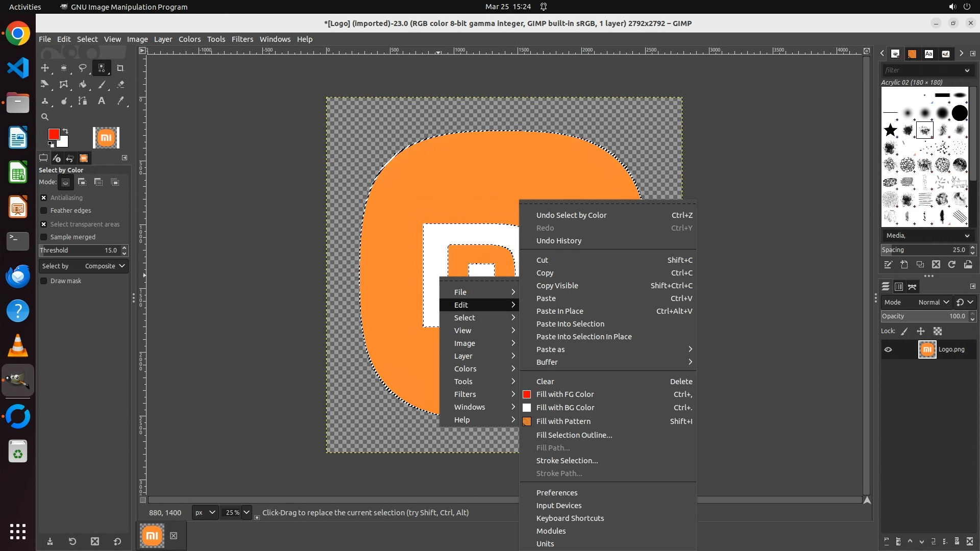Disable the Antialiasing checkbox
980x551 pixels.
(44, 197)
